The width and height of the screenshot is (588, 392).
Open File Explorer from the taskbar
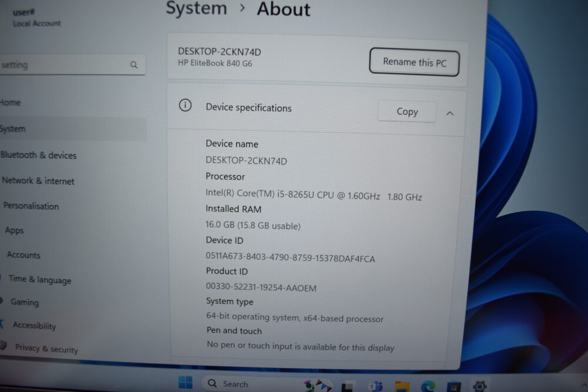pos(402,386)
